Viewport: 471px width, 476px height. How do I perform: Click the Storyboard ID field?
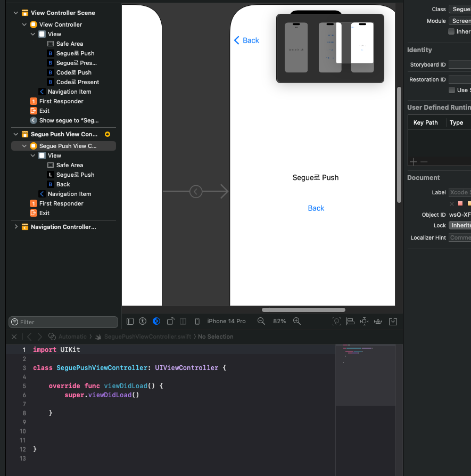[460, 64]
